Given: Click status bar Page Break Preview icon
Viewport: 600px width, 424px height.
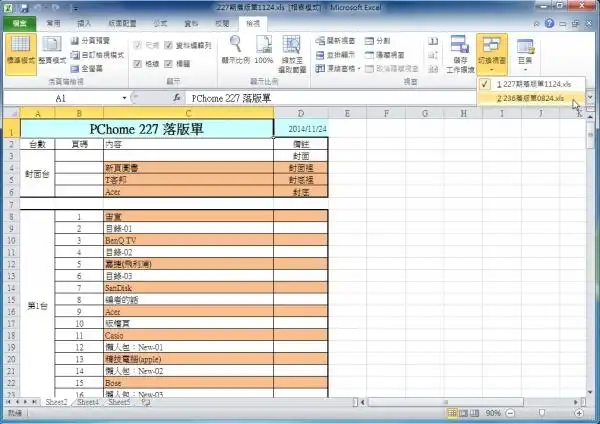Looking at the screenshot, I should point(474,413).
